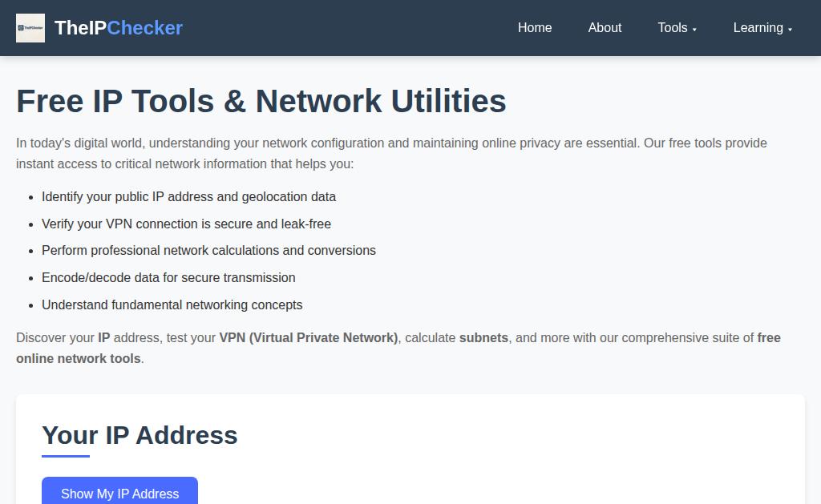Screen dimensions: 821x504
Task: Click the Your IP Address heading
Action: [140, 435]
